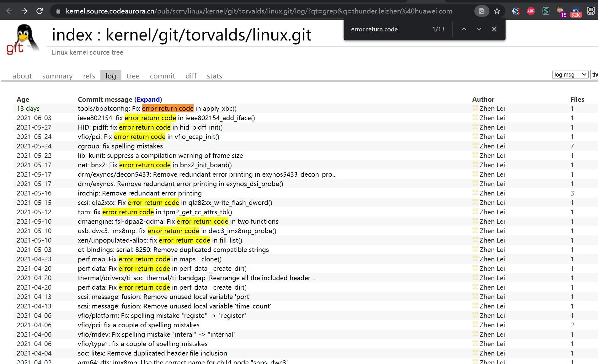Click the search query text field
The image size is (598, 364).
(594, 75)
